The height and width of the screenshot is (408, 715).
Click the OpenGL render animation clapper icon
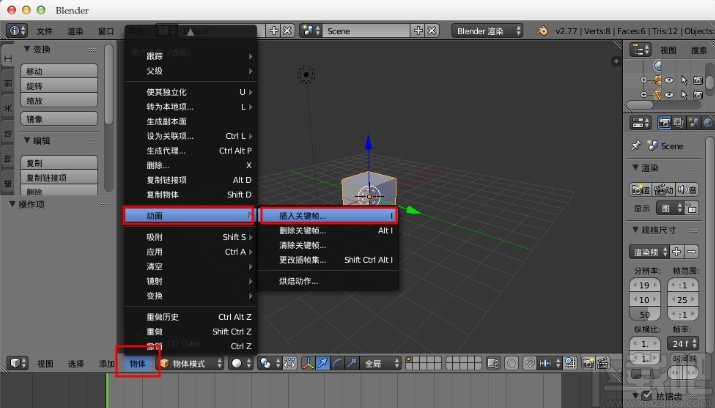tap(603, 363)
